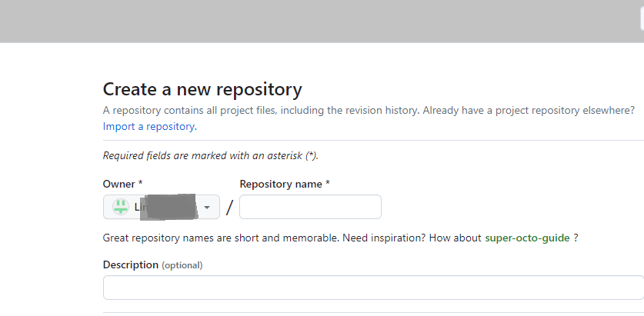Click the Create a new repository heading
644x316 pixels.
[202, 89]
